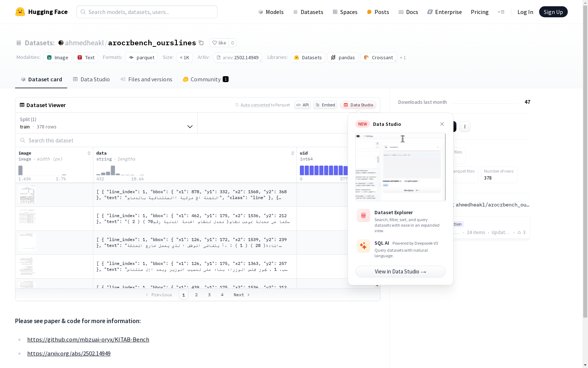Click the ahmedheakl author link
The width and height of the screenshot is (588, 368).
click(84, 43)
